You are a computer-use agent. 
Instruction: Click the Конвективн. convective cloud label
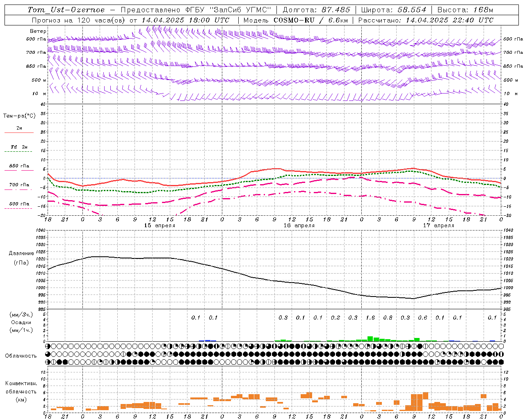coord(21,383)
